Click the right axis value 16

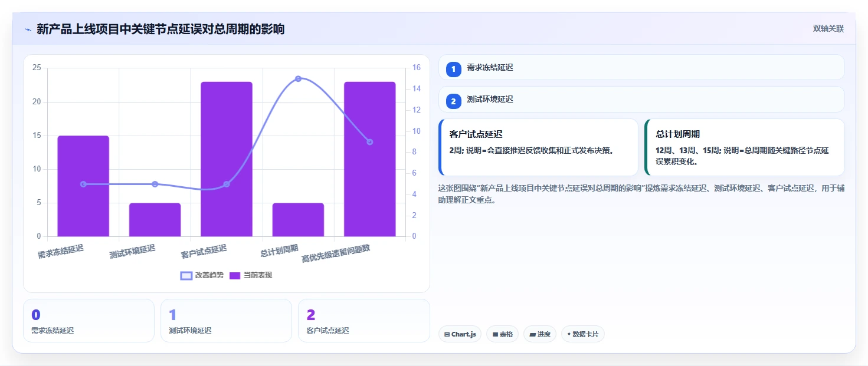pos(416,68)
